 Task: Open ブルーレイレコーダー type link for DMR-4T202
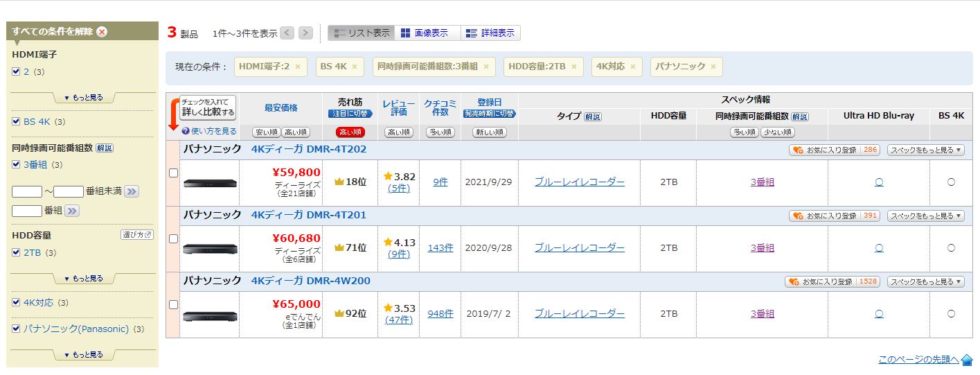pyautogui.click(x=580, y=182)
